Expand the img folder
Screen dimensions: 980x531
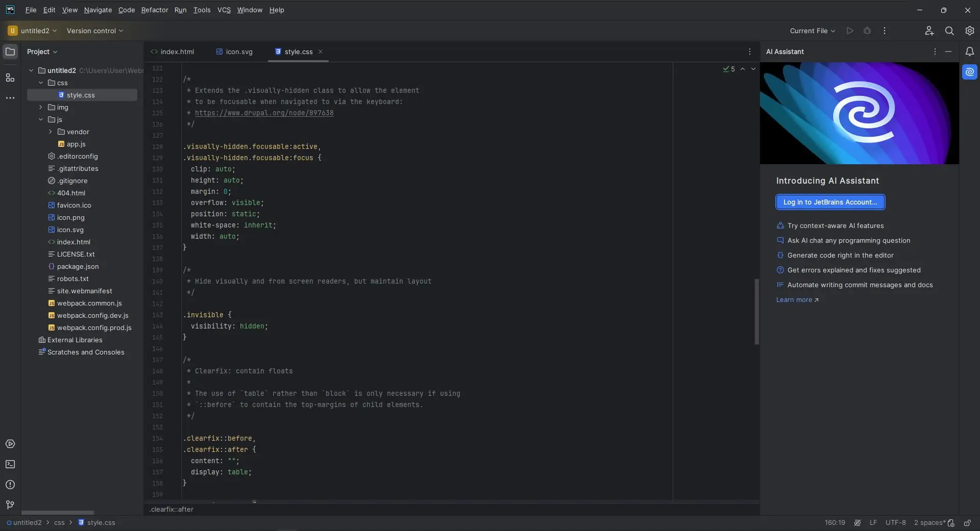[x=41, y=107]
